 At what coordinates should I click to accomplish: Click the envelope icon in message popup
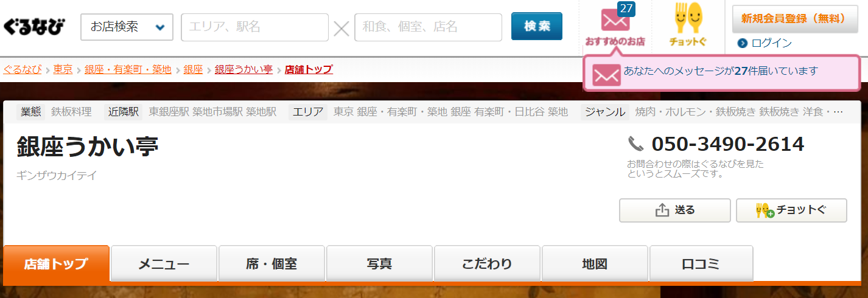point(606,74)
